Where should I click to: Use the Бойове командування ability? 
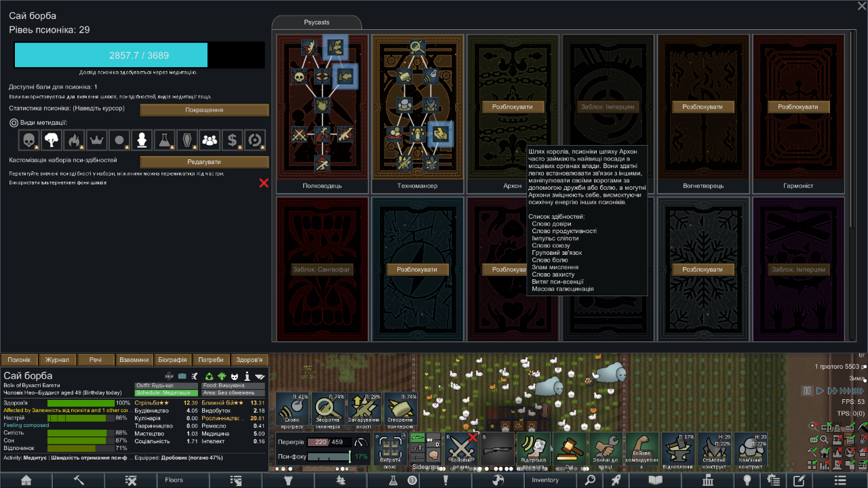tap(642, 450)
